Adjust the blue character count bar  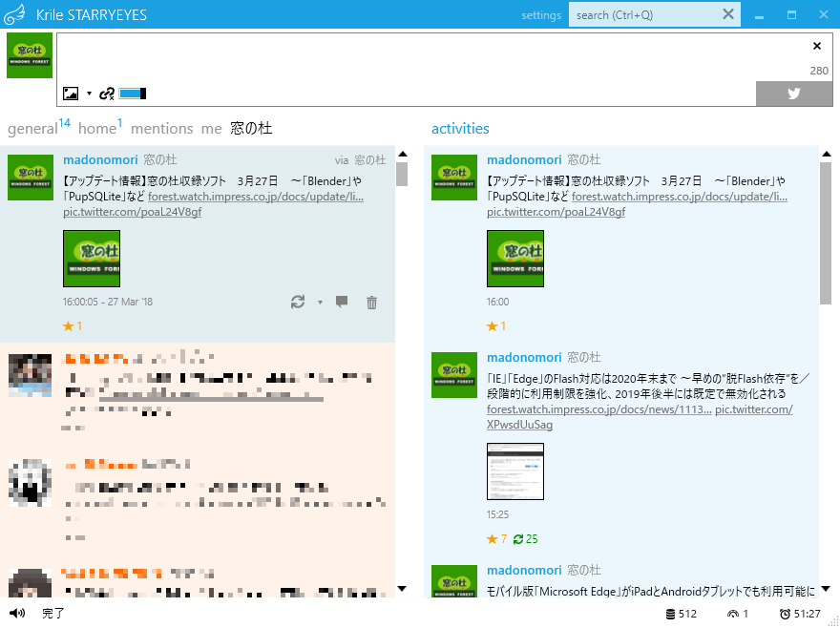click(x=132, y=93)
